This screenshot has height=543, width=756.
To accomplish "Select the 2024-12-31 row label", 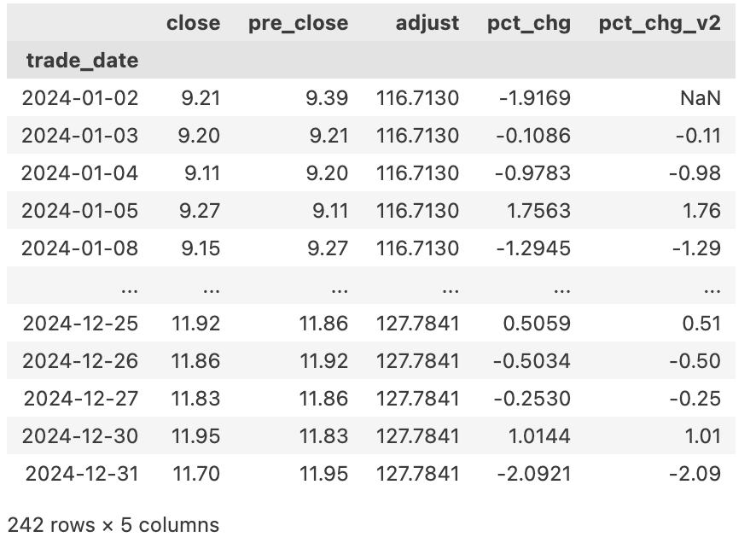I will point(79,473).
